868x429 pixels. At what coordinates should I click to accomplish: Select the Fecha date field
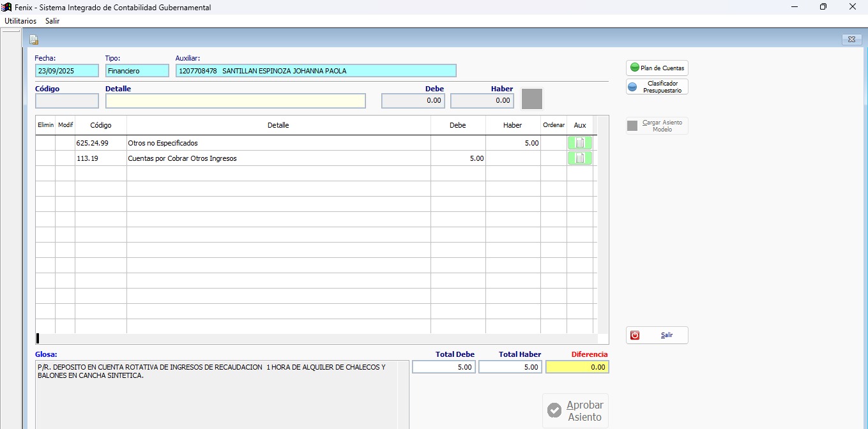tap(67, 71)
